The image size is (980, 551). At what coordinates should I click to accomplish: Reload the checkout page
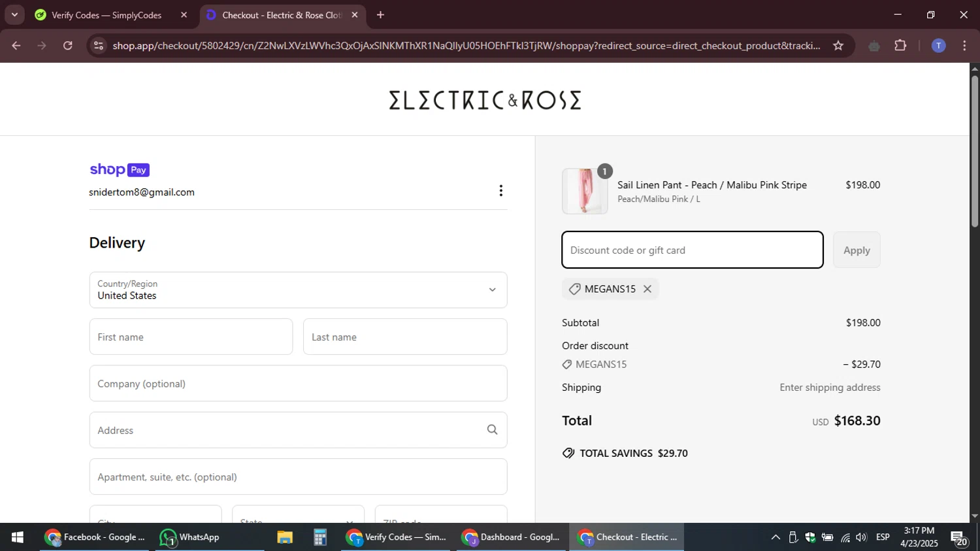68,46
